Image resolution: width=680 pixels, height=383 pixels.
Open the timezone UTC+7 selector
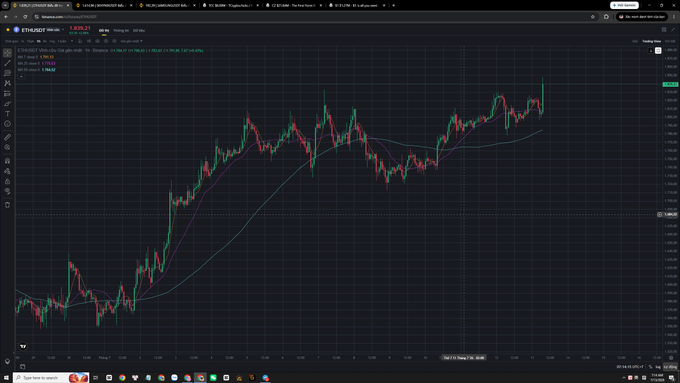[x=630, y=367]
